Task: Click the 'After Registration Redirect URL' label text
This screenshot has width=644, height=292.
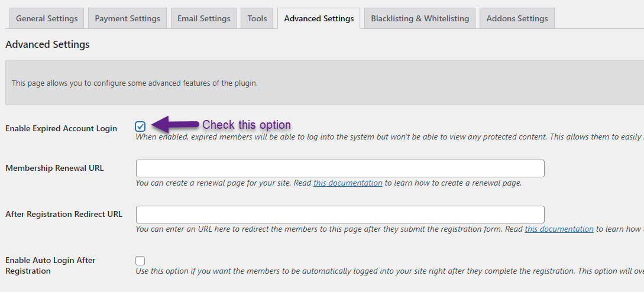Action: coord(64,214)
